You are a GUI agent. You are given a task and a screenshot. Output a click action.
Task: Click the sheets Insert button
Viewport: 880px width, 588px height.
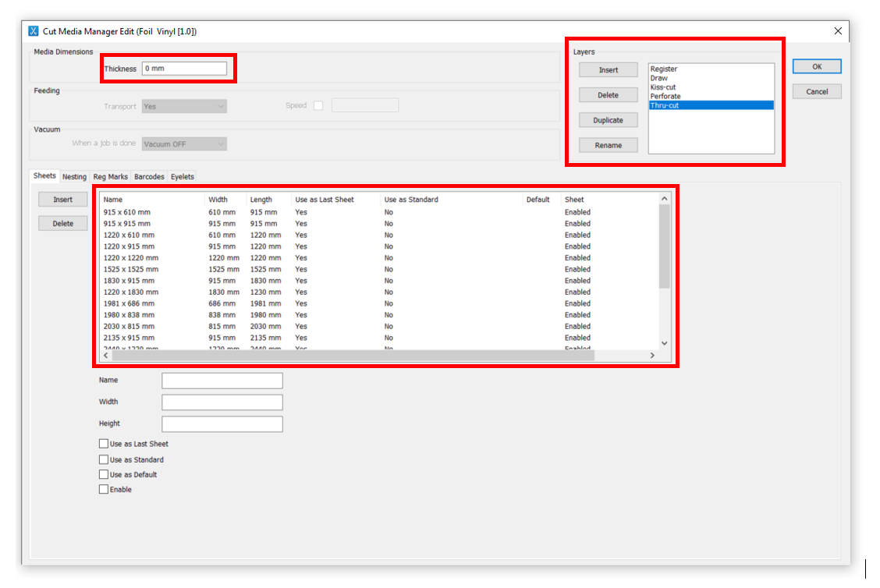coord(63,200)
